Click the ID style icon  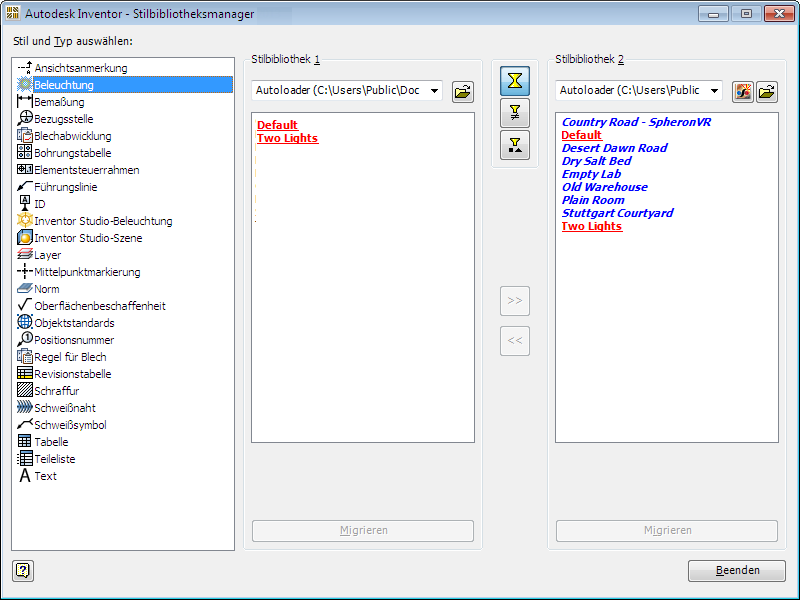tap(24, 204)
